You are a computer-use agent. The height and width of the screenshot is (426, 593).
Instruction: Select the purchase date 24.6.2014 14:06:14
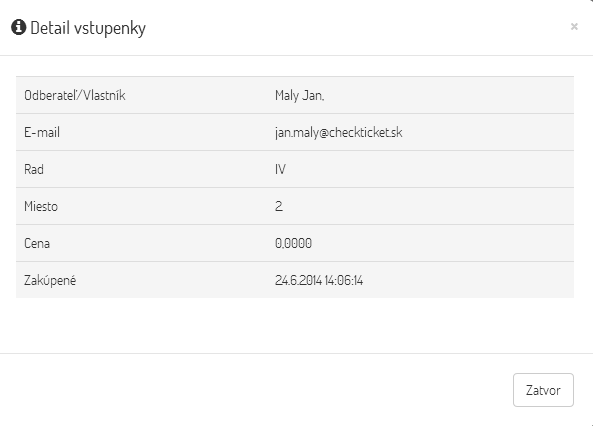point(319,280)
